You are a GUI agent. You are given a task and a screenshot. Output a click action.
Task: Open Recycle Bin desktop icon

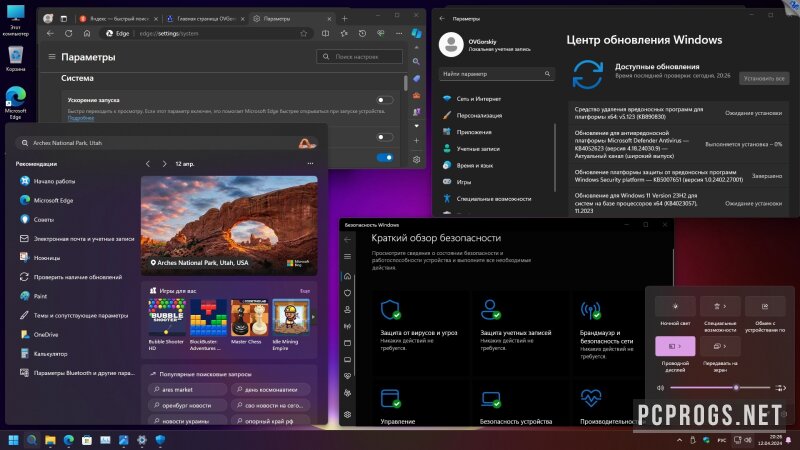pyautogui.click(x=16, y=59)
